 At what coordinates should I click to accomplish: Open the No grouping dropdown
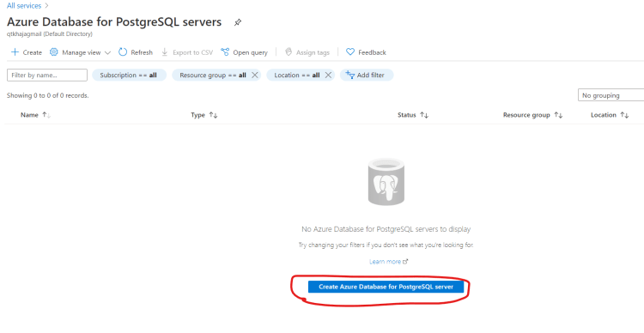click(611, 95)
